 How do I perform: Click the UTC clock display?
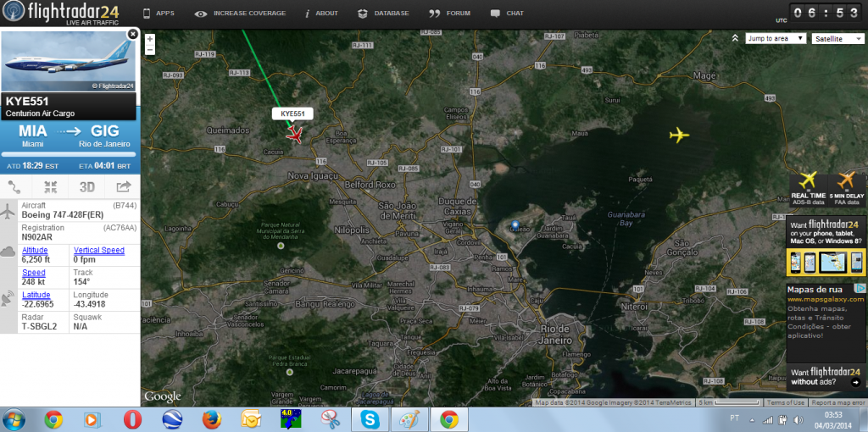[x=827, y=14]
